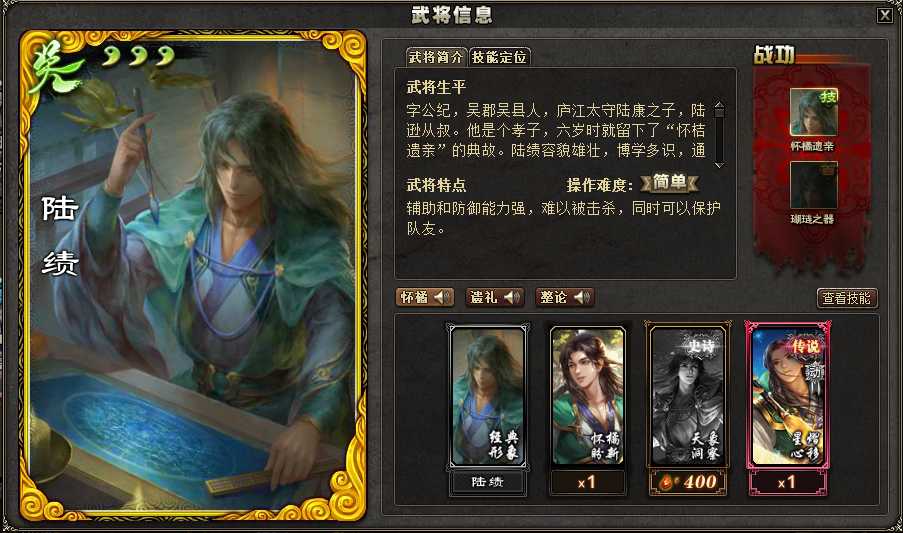903x533 pixels.
Task: Choose the 经典形象 skin card
Action: (488, 396)
